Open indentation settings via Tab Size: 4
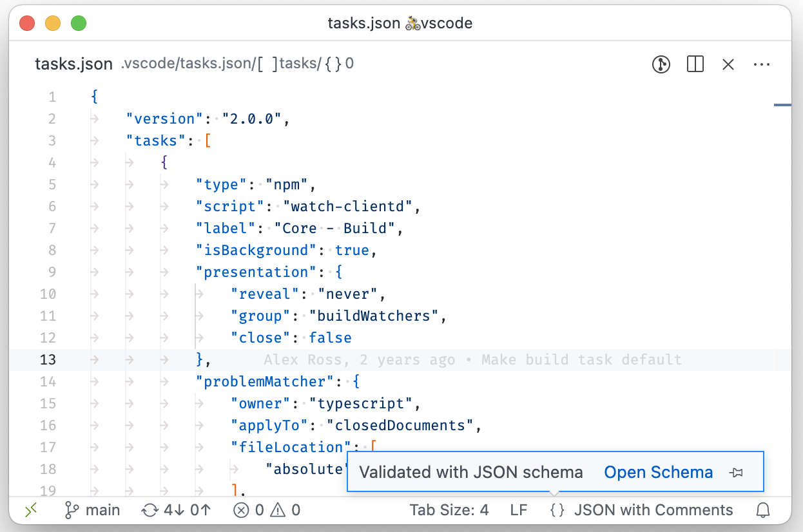 449,509
